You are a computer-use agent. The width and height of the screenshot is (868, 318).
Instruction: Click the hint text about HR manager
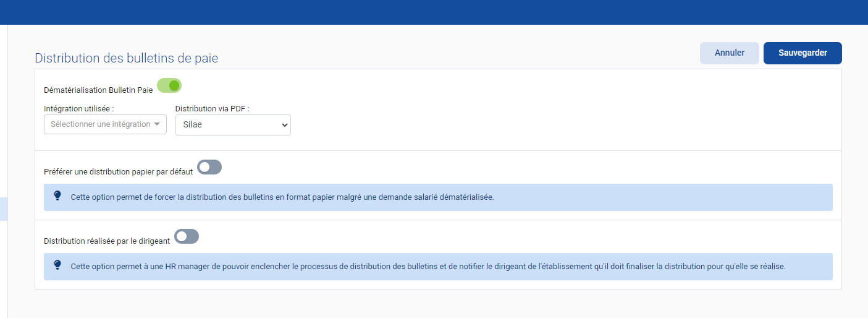tap(428, 267)
